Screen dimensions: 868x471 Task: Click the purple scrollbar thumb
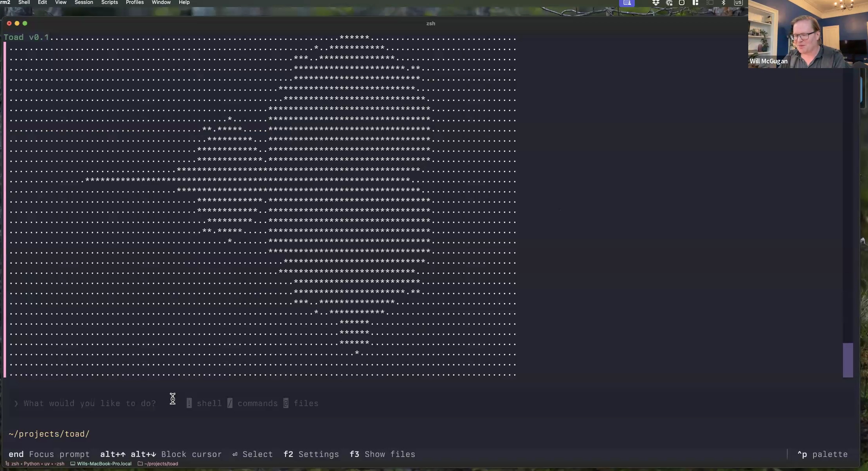(848, 360)
